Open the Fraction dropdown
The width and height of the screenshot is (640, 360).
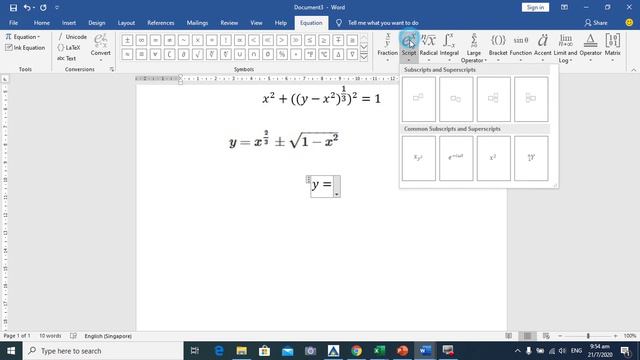(x=387, y=48)
